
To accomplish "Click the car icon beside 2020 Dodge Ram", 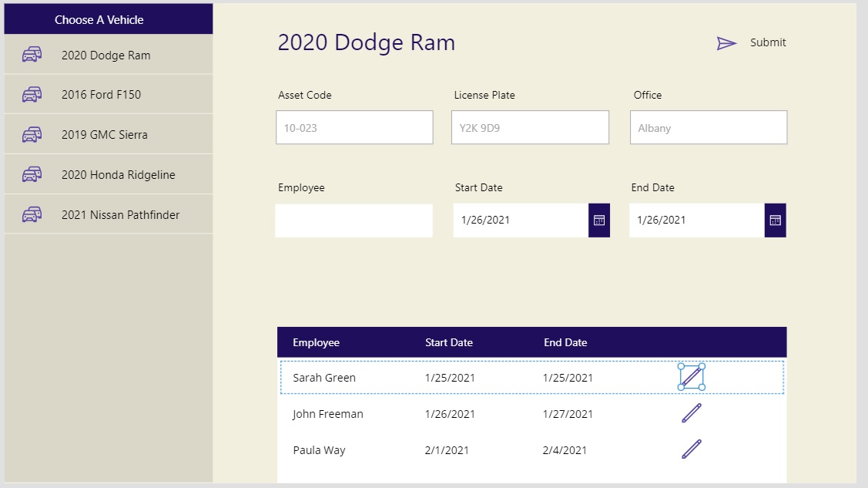I will click(x=32, y=55).
